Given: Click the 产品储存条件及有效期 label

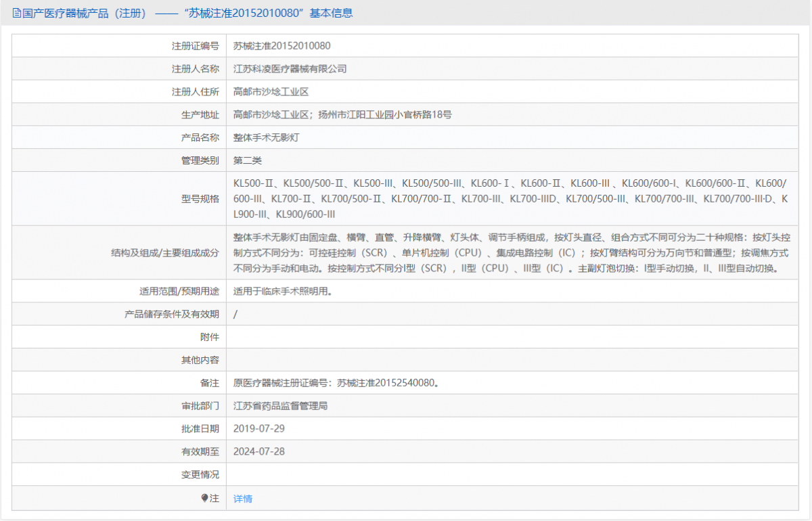Looking at the screenshot, I should (x=172, y=315).
